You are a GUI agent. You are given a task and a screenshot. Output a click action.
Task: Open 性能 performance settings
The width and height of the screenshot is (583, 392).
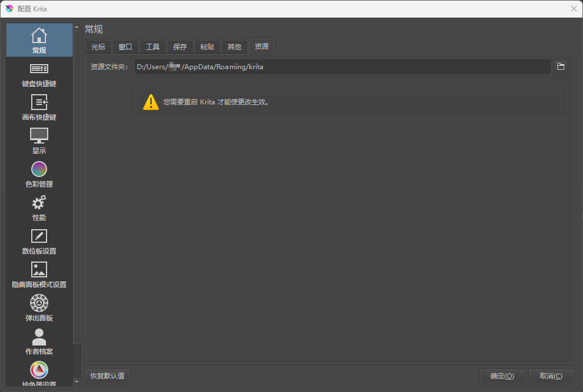39,208
